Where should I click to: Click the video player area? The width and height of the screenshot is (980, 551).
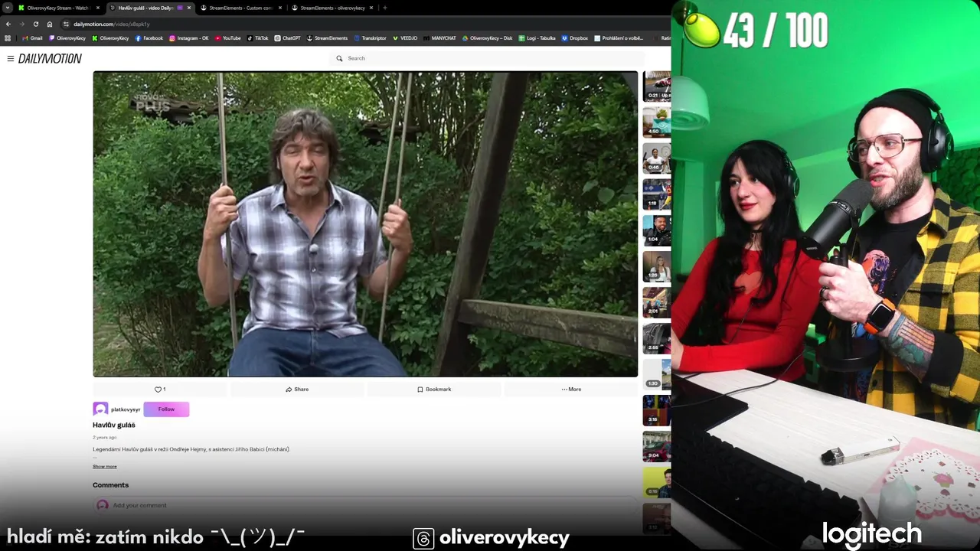365,224
